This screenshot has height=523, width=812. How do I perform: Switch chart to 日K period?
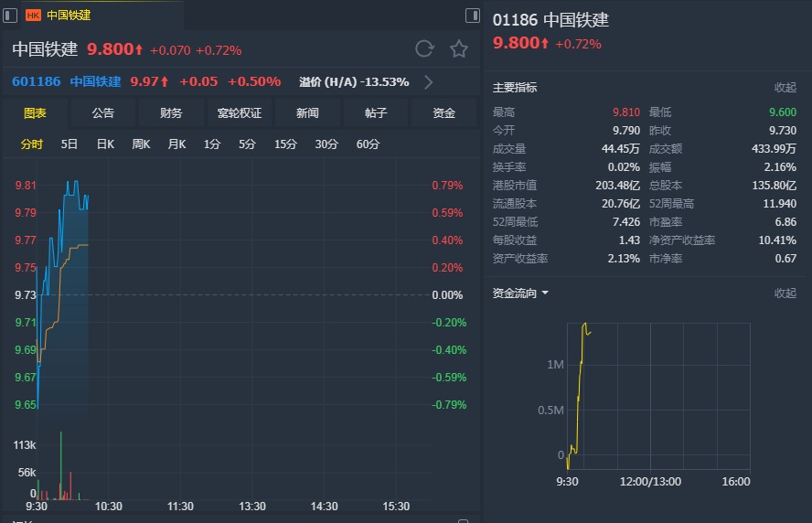105,144
